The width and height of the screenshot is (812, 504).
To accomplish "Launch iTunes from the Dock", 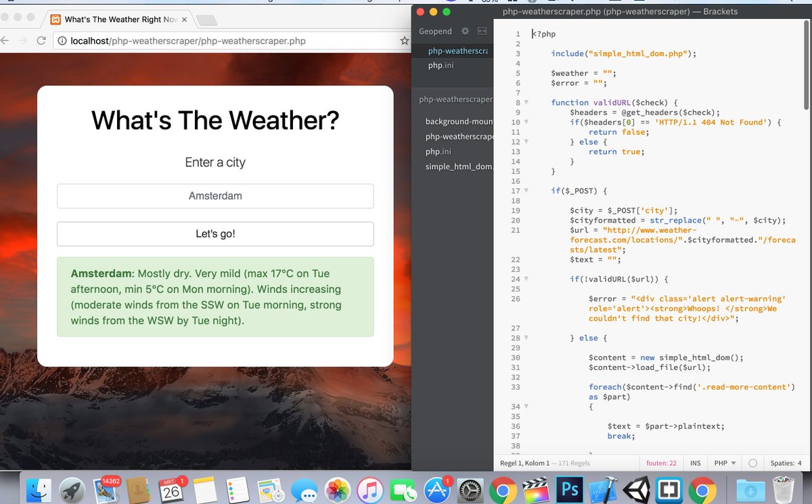I will click(370, 490).
